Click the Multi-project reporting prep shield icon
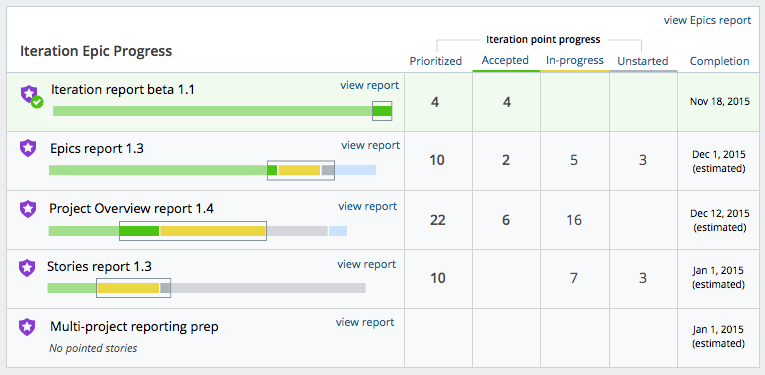The width and height of the screenshot is (765, 375). (27, 327)
